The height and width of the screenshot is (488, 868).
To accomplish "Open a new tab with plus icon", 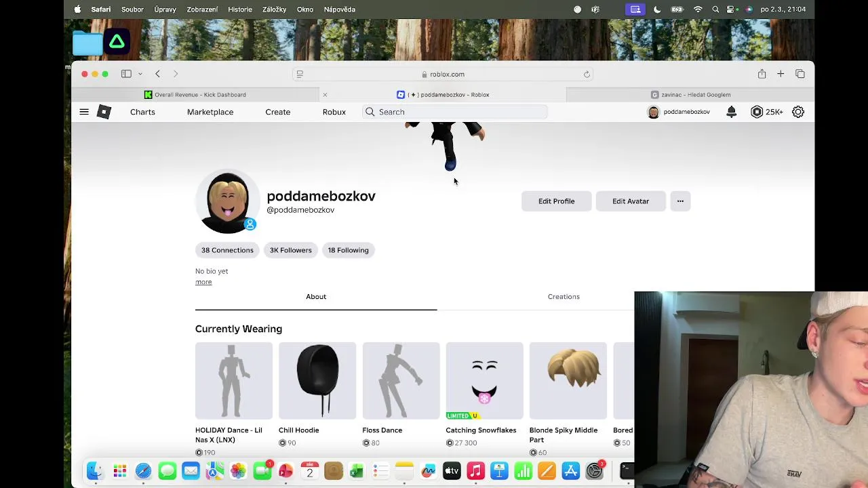I will pos(781,74).
